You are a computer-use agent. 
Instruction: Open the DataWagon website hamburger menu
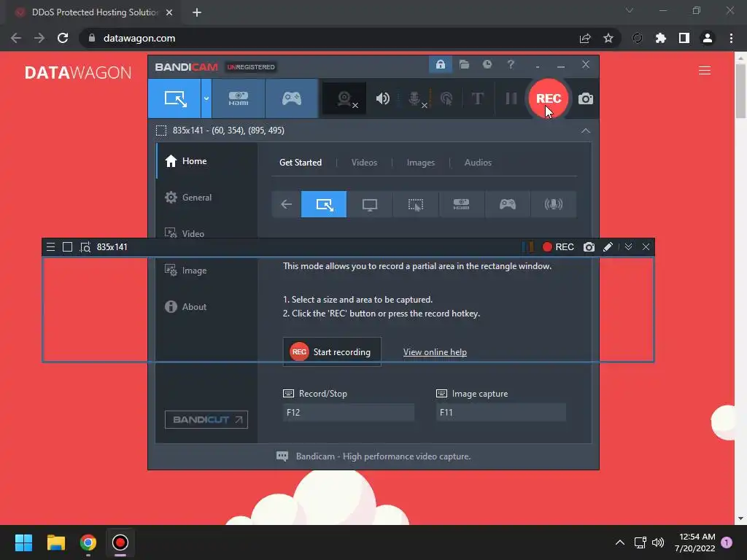click(x=705, y=71)
